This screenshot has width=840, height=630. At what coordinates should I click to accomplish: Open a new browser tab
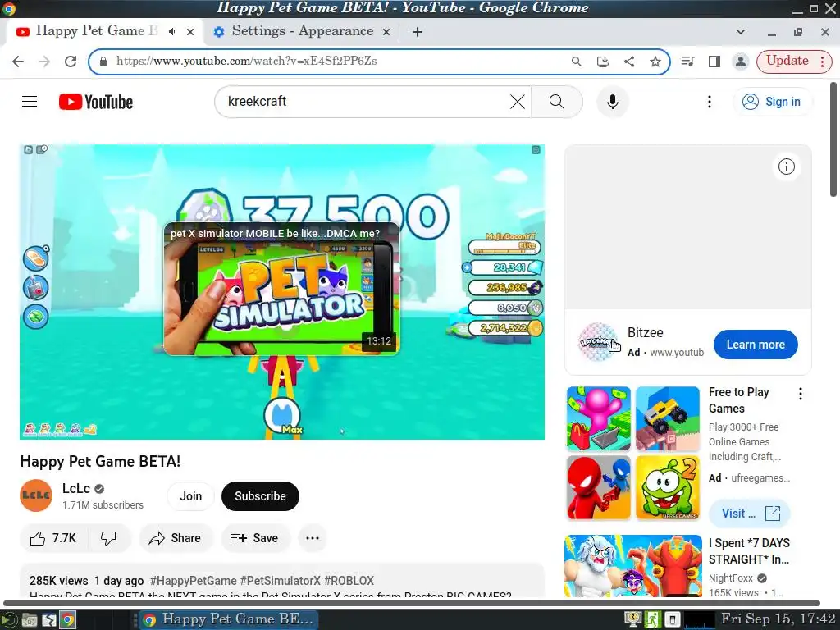click(418, 32)
